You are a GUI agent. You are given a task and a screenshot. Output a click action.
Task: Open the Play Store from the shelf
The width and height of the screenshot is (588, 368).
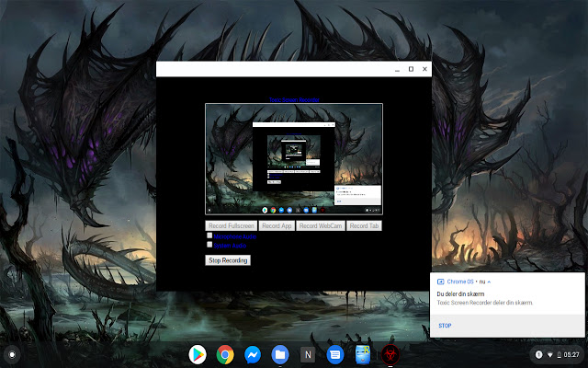(x=198, y=354)
